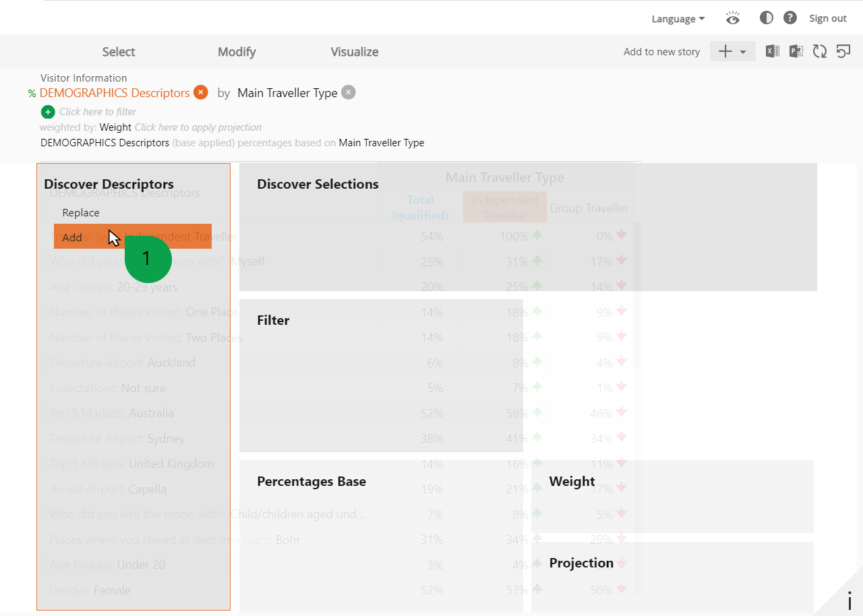Click the 58% Independent Traveller cell

517,413
